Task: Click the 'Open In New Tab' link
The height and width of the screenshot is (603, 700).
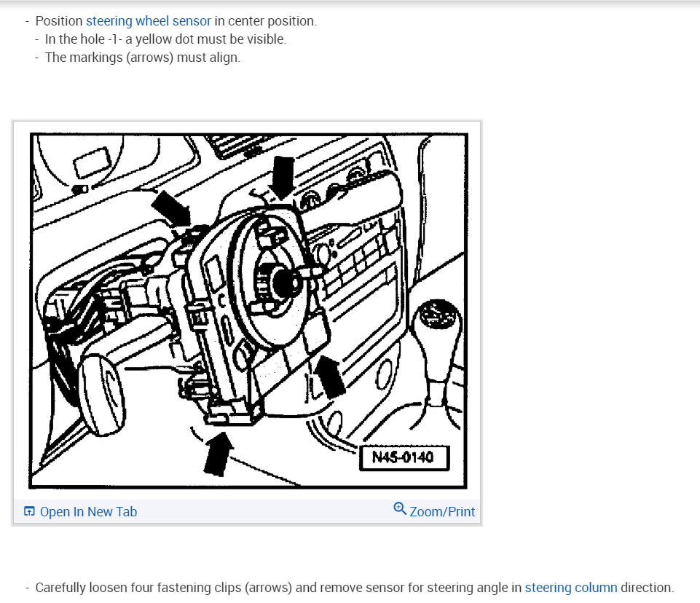Action: (x=88, y=511)
